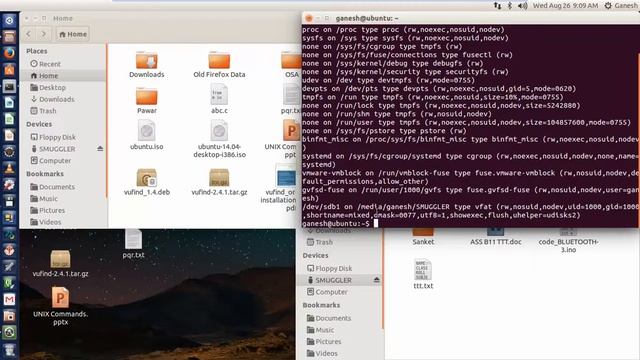Open Videos in SMUGGLER window sidebar
Viewport: 640px width, 360px height.
[322, 353]
